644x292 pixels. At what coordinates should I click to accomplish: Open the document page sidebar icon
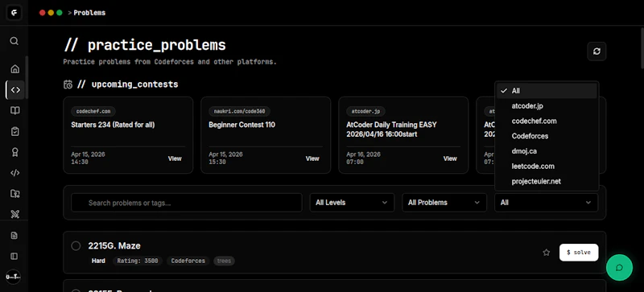click(14, 236)
